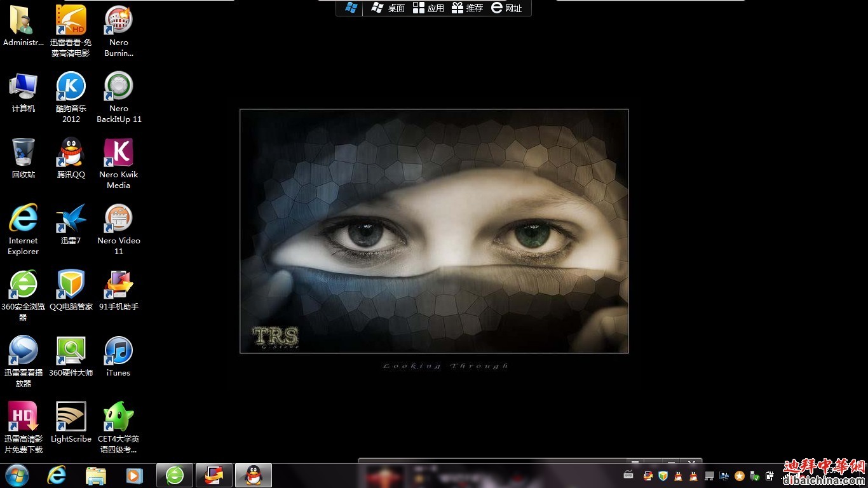
Task: Open Nero Kwik Media desktop shortcut
Action: point(118,163)
